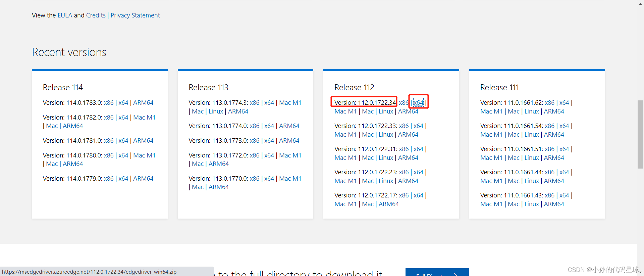Viewport: 644px width, 276px height.
Task: Download x64 driver for version 112.0.1722.34
Action: [x=418, y=103]
